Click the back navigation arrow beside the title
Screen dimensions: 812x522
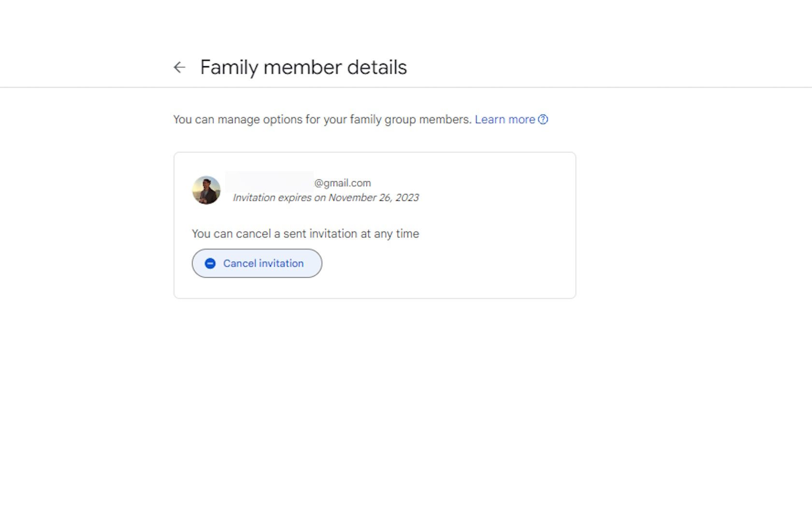[x=179, y=67]
